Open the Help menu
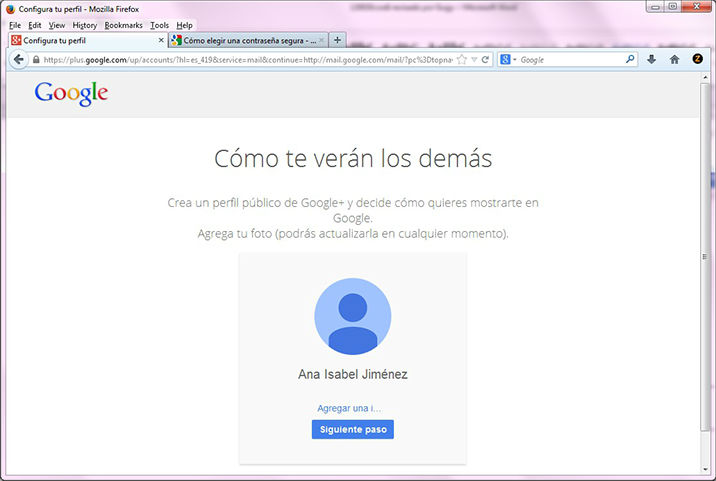The width and height of the screenshot is (716, 481). 184,25
